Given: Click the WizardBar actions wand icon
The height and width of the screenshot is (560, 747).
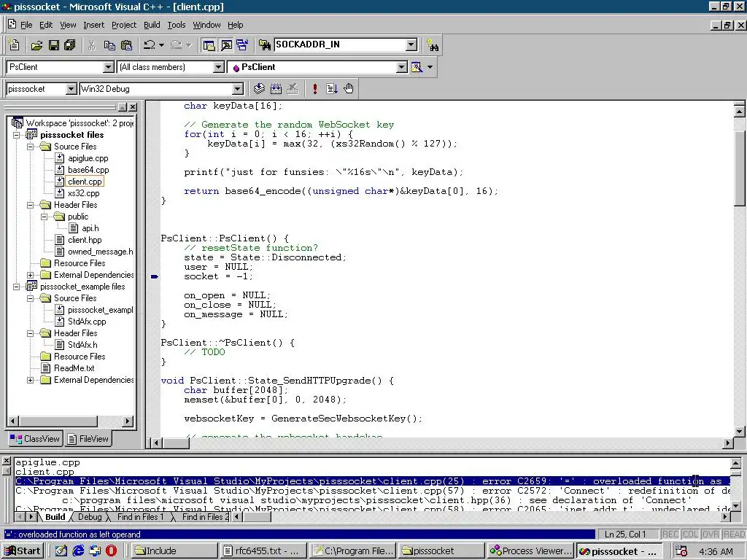Looking at the screenshot, I should (417, 67).
